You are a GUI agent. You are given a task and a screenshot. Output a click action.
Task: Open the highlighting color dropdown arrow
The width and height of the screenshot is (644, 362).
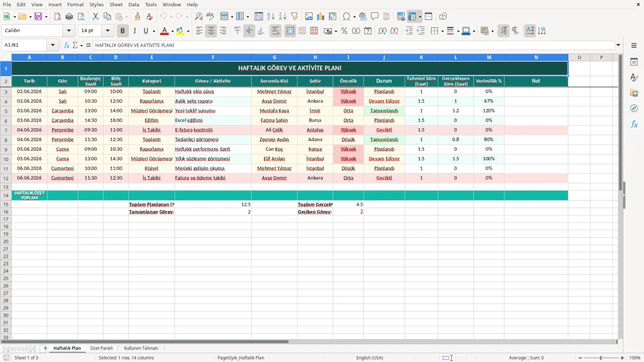coord(188,31)
